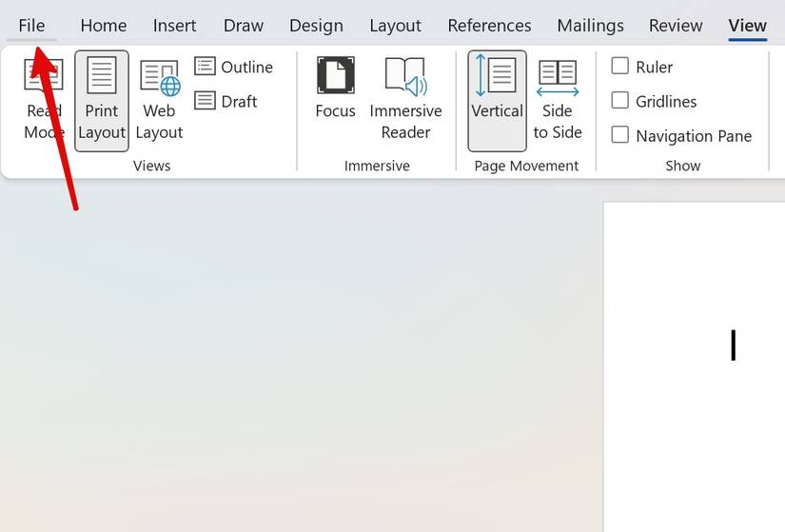
Task: Open the Insert ribbon tab
Action: point(174,26)
